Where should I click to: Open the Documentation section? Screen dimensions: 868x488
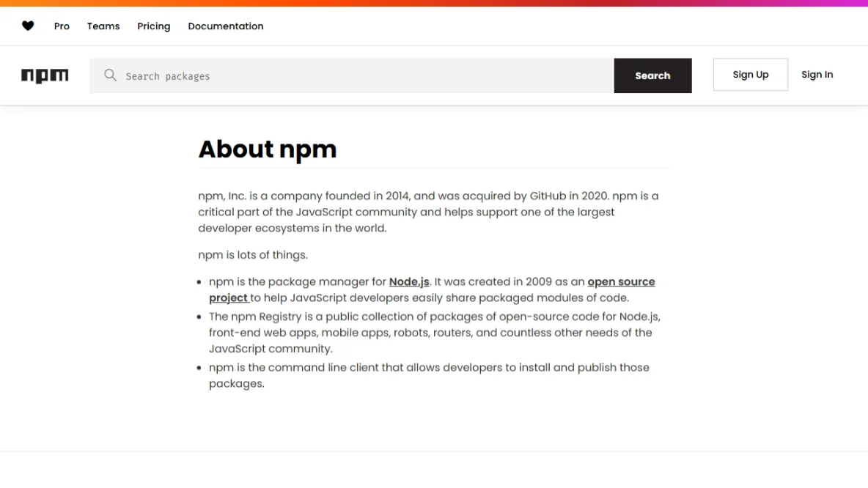[x=225, y=26]
